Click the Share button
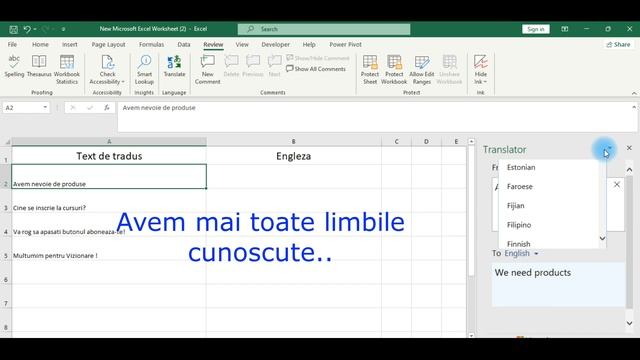This screenshot has width=640, height=360. 618,44
